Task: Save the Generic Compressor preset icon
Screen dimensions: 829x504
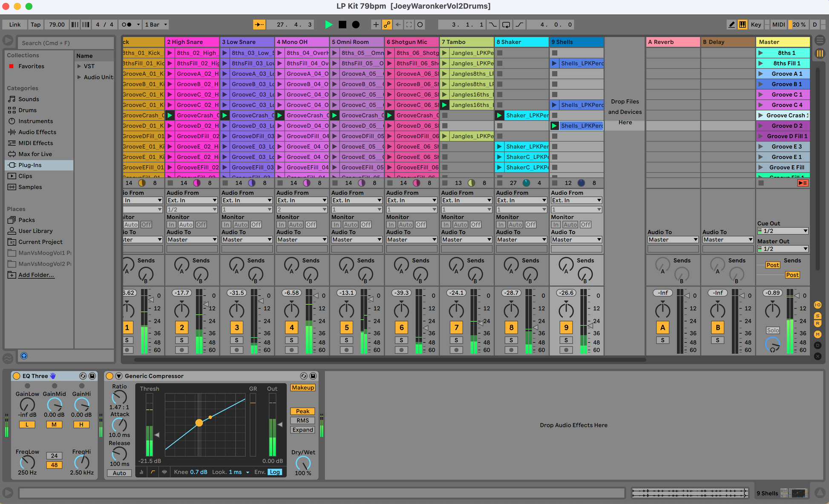Action: 313,376
